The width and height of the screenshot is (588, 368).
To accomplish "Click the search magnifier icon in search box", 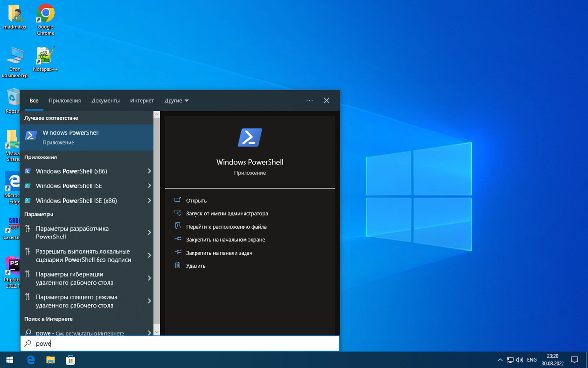I will coord(28,343).
